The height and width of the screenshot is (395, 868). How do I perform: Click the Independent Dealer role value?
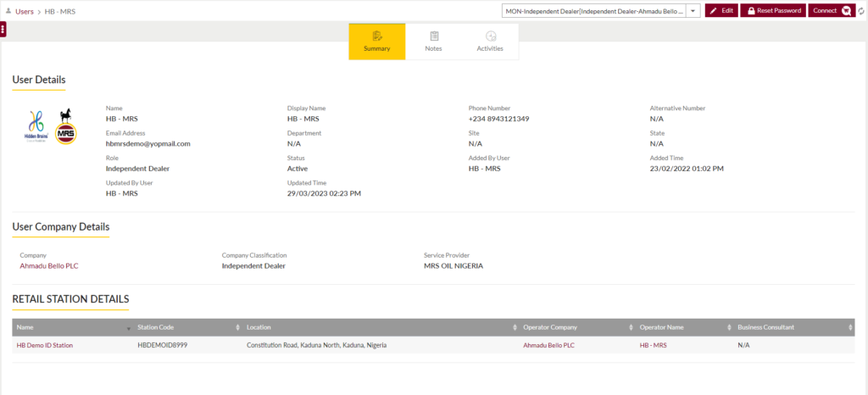138,168
